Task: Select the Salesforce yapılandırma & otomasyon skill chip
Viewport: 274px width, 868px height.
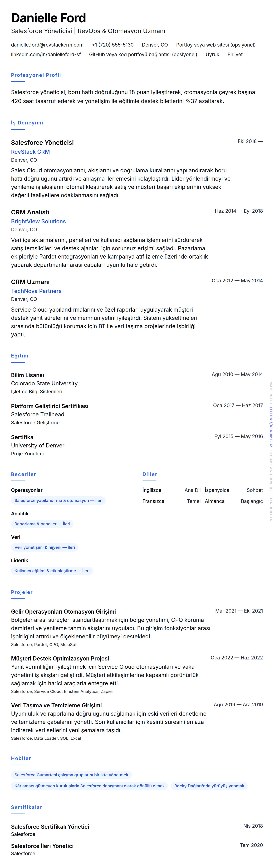Action: [x=58, y=501]
